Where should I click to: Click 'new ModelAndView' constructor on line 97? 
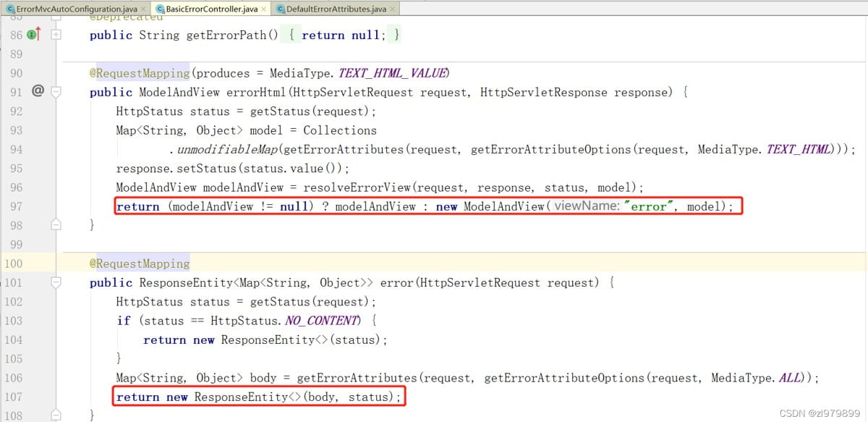tap(490, 206)
